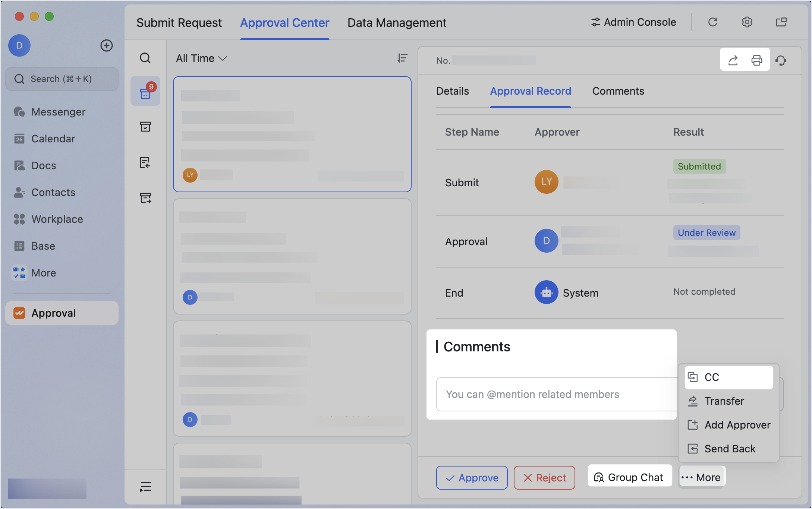Switch to the Data Management tab

click(x=397, y=22)
